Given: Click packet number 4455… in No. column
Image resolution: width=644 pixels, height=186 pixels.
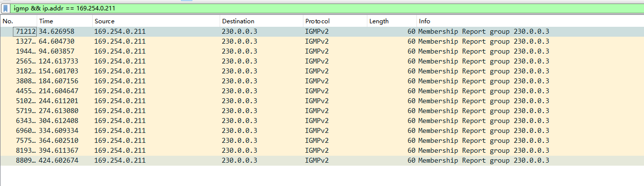Looking at the screenshot, I should 26,91.
